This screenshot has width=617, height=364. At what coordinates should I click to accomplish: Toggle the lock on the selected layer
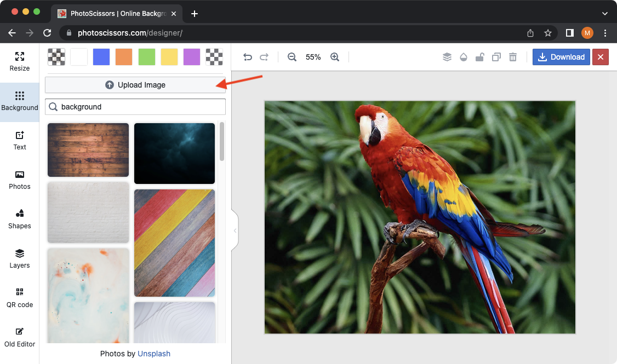pyautogui.click(x=479, y=56)
